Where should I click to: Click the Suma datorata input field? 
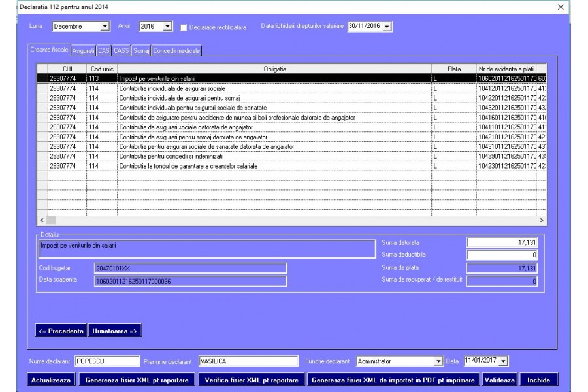(x=502, y=242)
